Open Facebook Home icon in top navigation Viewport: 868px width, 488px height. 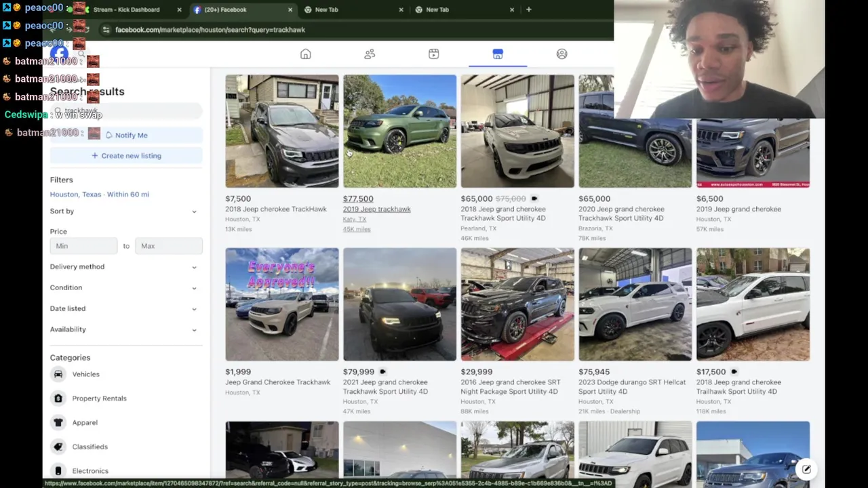point(306,54)
